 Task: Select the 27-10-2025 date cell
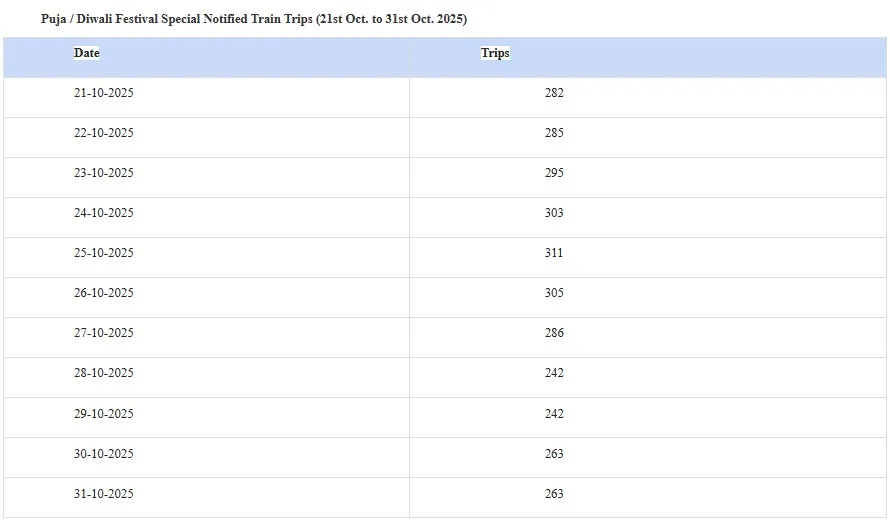click(104, 333)
